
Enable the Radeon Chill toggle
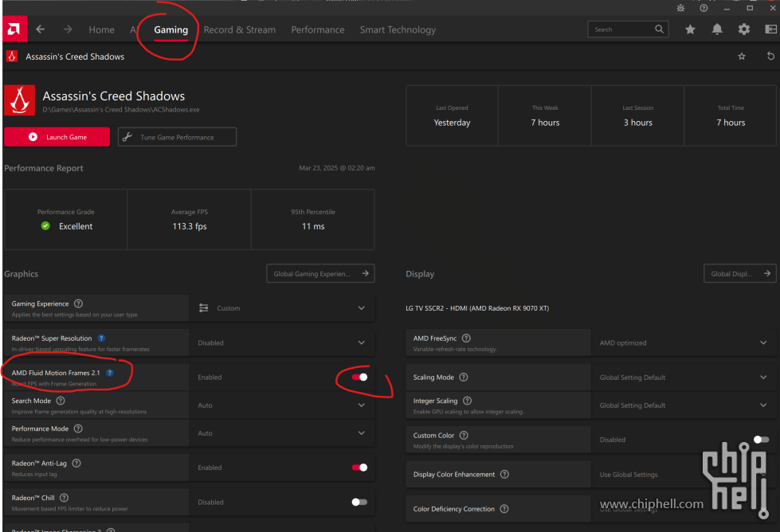pyautogui.click(x=359, y=502)
